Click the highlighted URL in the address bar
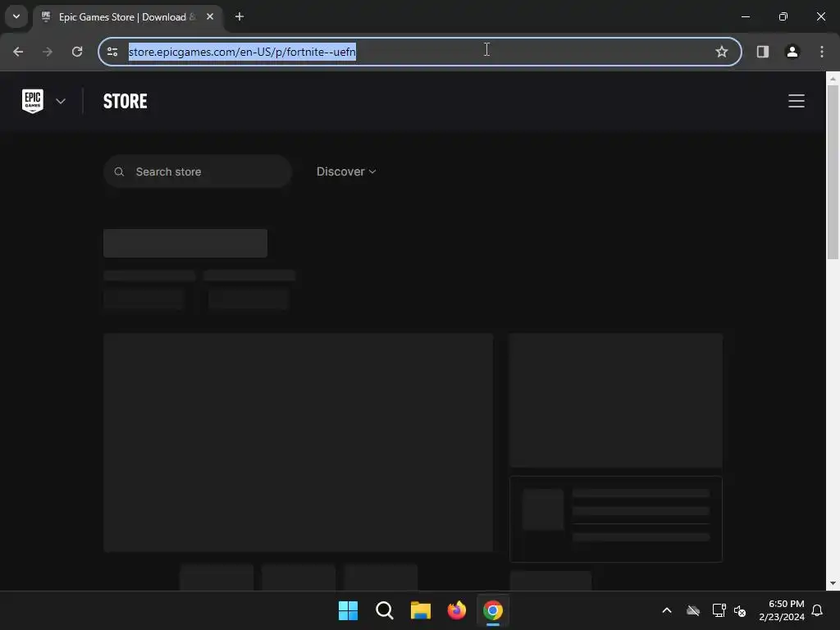The width and height of the screenshot is (840, 630). click(242, 52)
